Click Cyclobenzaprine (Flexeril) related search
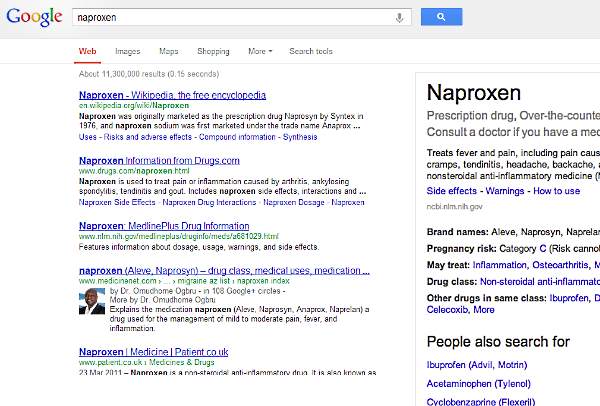Image resolution: width=600 pixels, height=406 pixels. pos(480,402)
